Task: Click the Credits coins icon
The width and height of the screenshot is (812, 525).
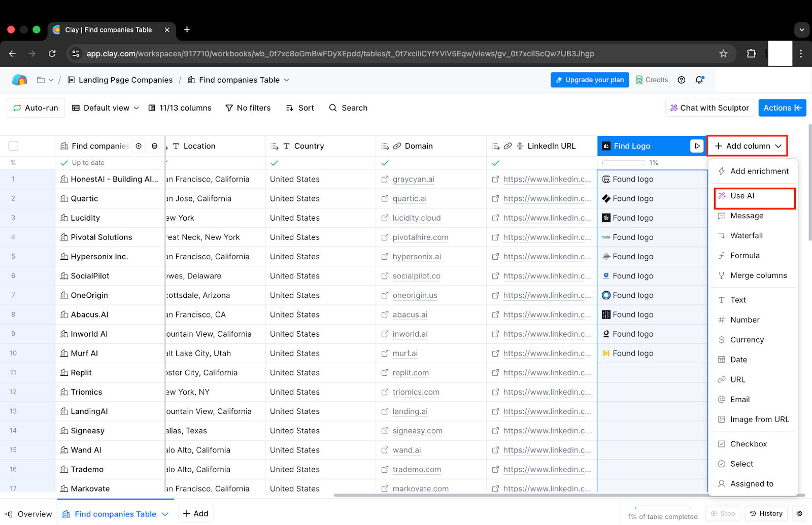Action: [x=639, y=80]
